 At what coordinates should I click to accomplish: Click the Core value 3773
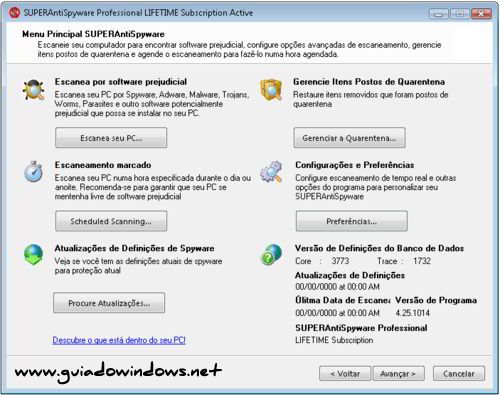[340, 261]
